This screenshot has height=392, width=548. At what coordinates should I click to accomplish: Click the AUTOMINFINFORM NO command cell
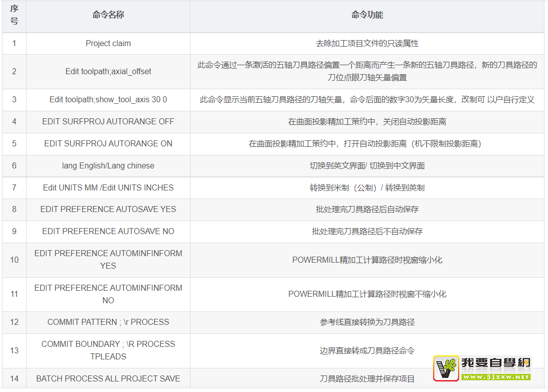point(108,294)
